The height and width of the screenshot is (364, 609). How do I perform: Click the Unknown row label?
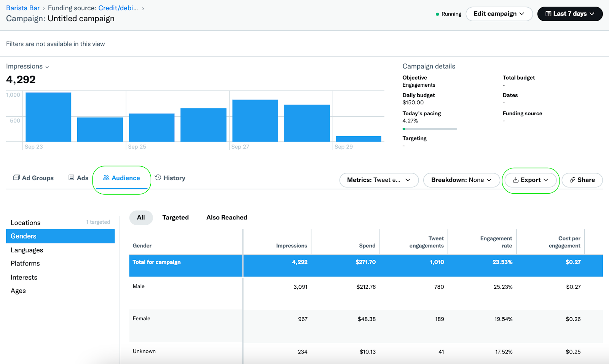[x=144, y=351]
